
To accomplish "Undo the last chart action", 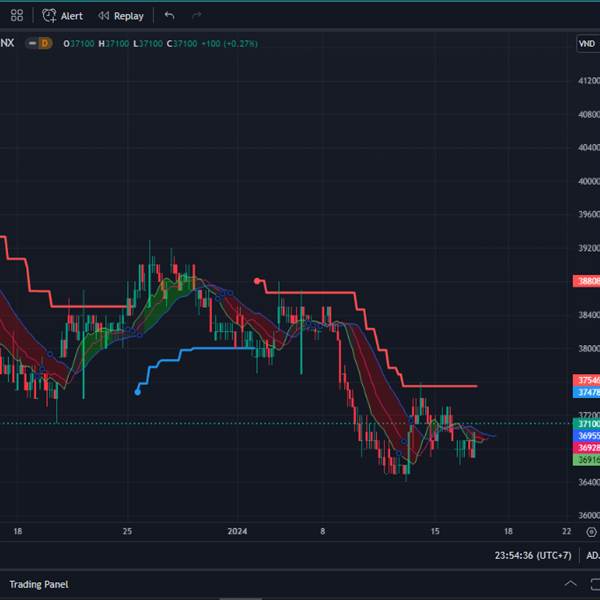I will [169, 15].
